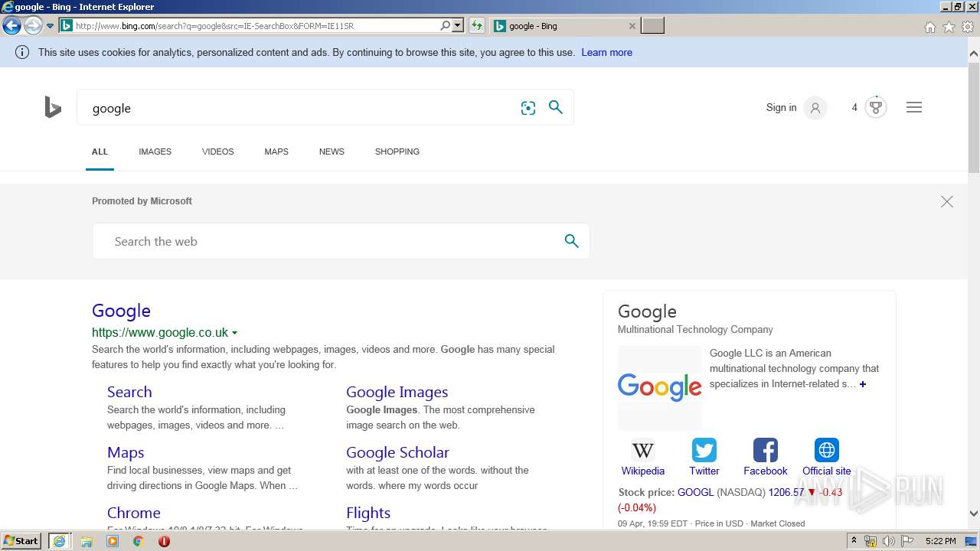
Task: Open the file explorer taskbar icon
Action: 87,541
